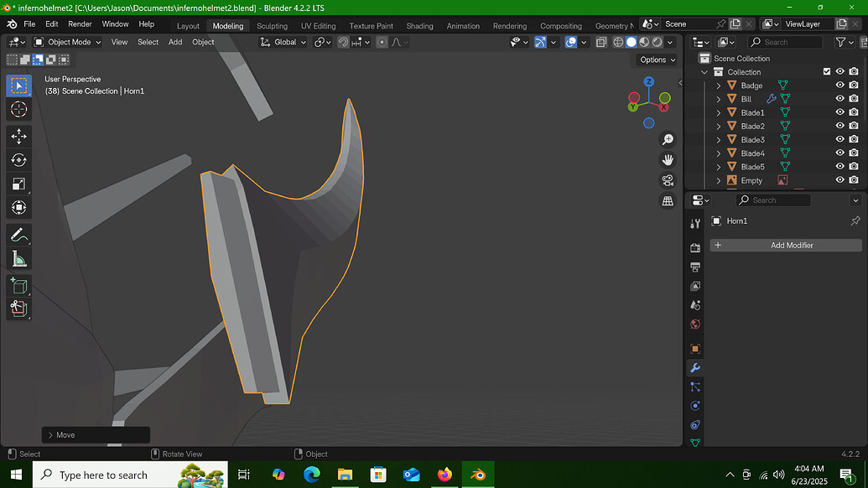Open the Object Constraints properties tab
This screenshot has width=868, height=488.
pyautogui.click(x=695, y=425)
